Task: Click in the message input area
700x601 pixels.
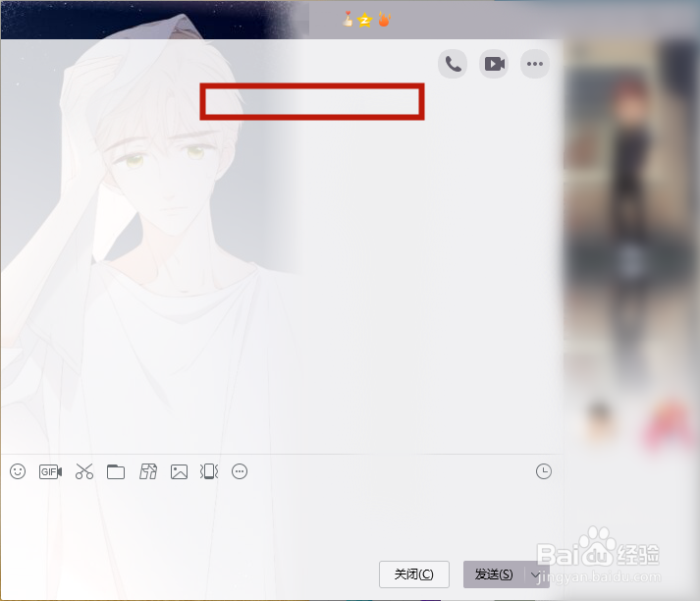Action: pyautogui.click(x=281, y=520)
